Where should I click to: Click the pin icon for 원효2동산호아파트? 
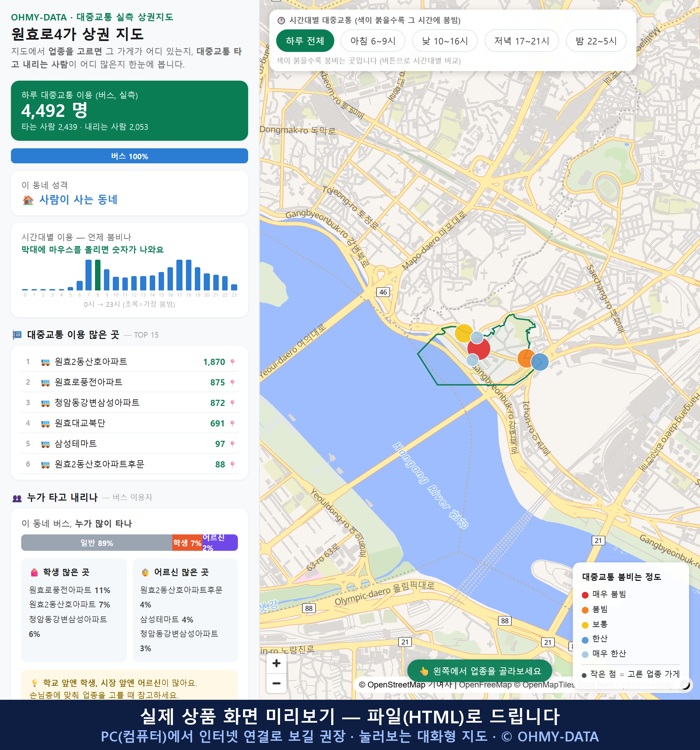click(232, 362)
